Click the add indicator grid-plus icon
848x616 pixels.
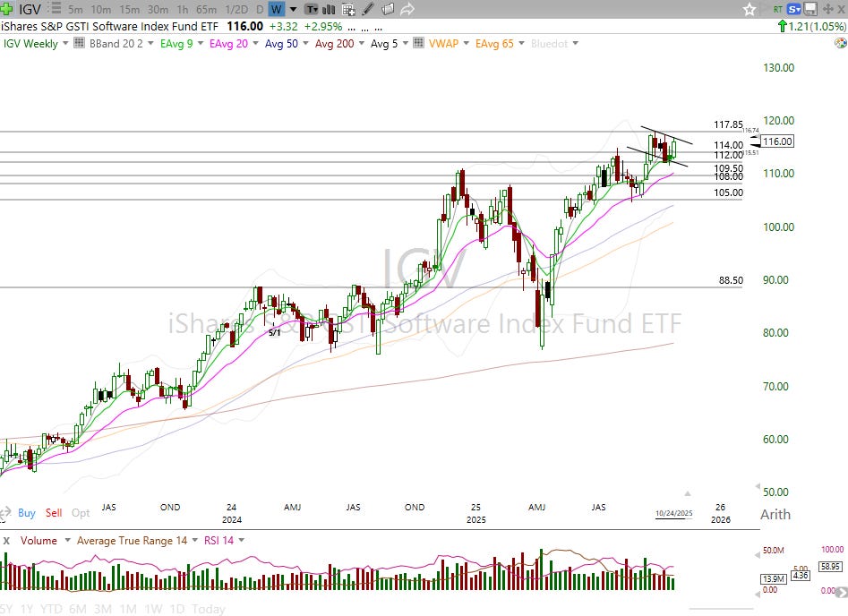pyautogui.click(x=348, y=9)
